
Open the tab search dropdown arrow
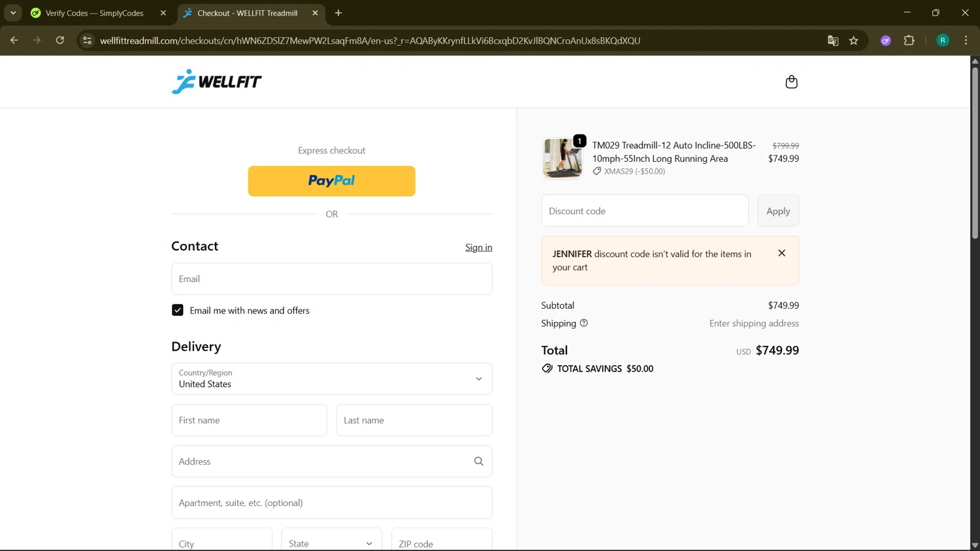pyautogui.click(x=13, y=13)
